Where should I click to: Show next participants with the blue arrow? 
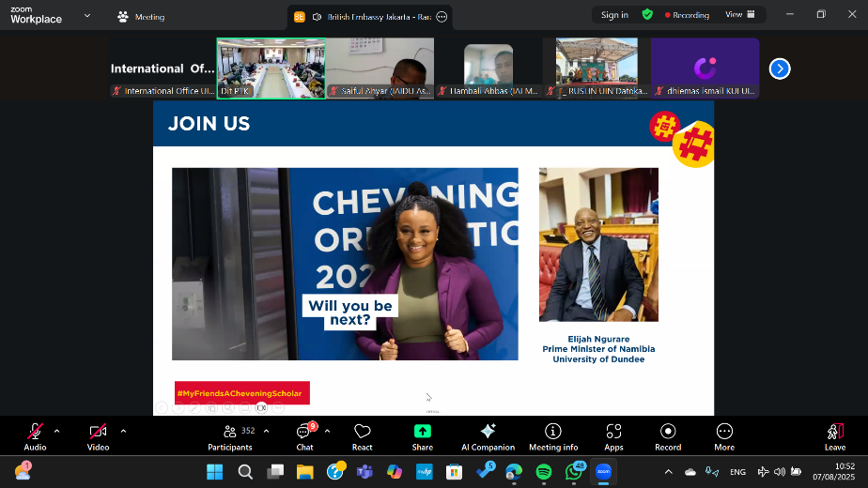pos(780,69)
